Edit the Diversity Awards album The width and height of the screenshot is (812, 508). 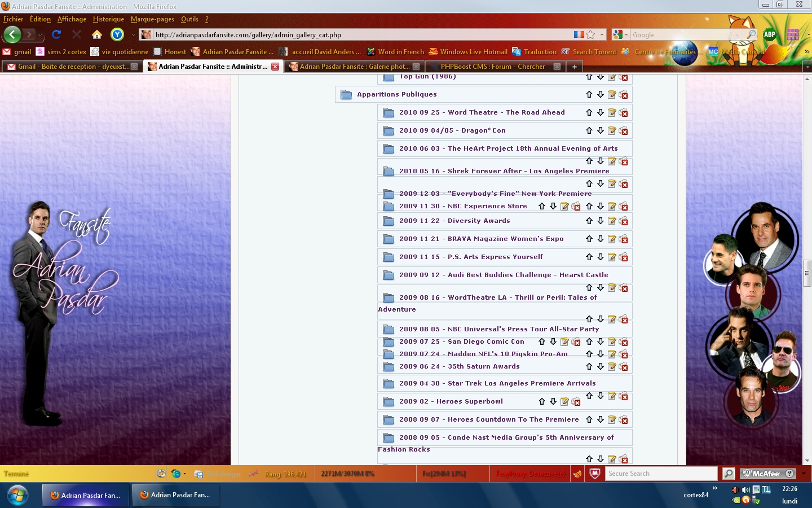(612, 221)
